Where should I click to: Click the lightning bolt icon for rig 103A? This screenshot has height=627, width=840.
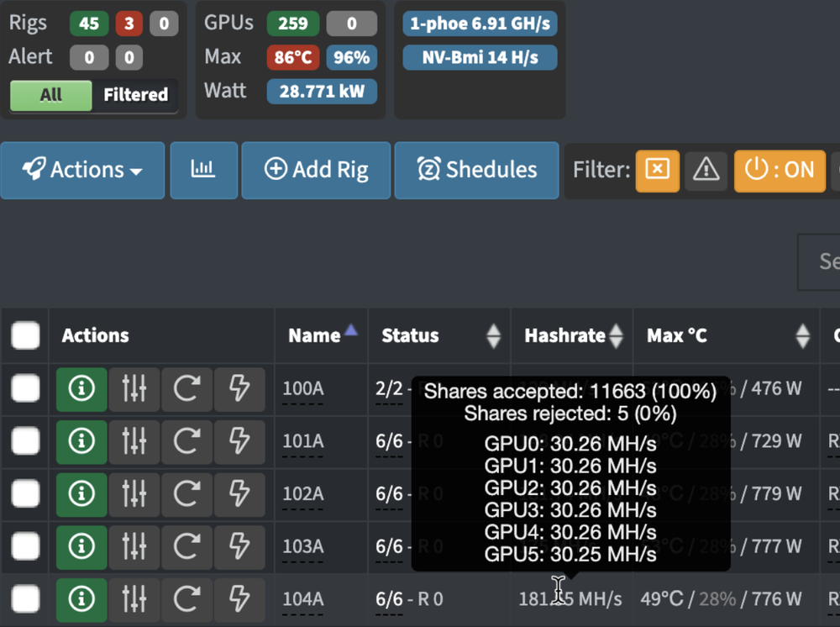pos(239,546)
